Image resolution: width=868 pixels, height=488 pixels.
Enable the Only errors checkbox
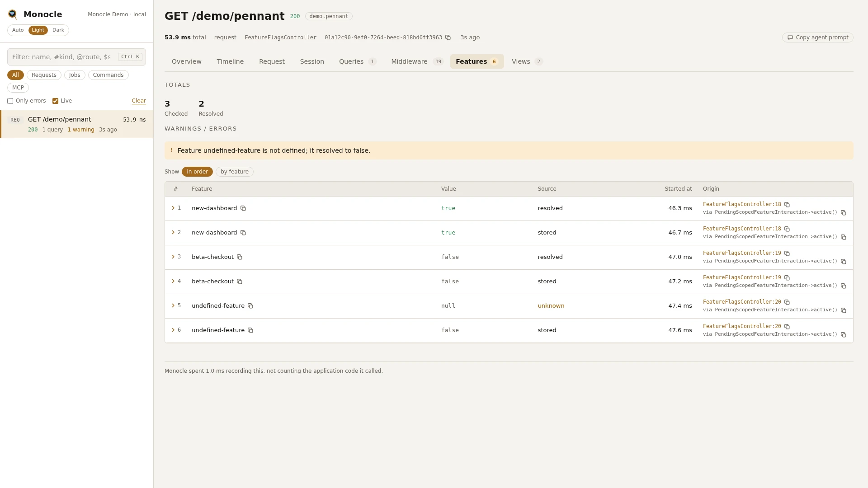(10, 101)
